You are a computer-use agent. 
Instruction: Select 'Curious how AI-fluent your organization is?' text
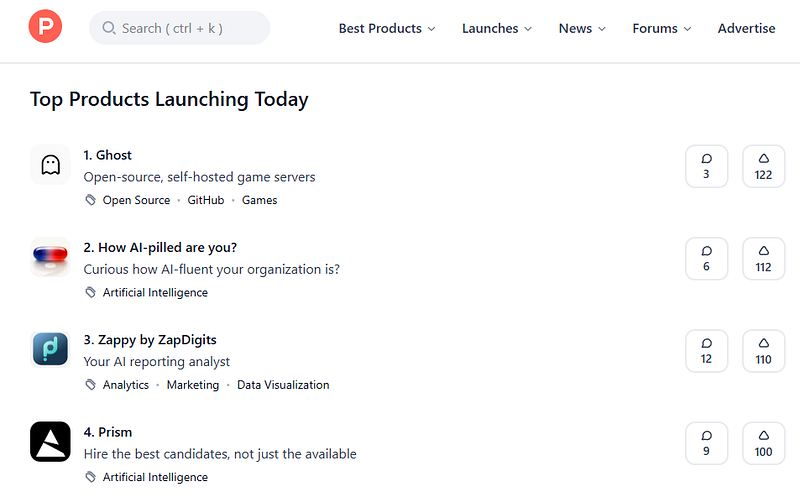212,269
